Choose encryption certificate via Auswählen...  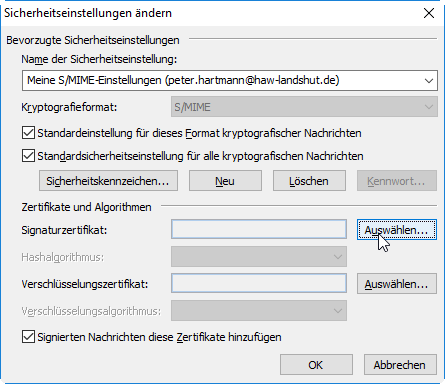coord(397,284)
